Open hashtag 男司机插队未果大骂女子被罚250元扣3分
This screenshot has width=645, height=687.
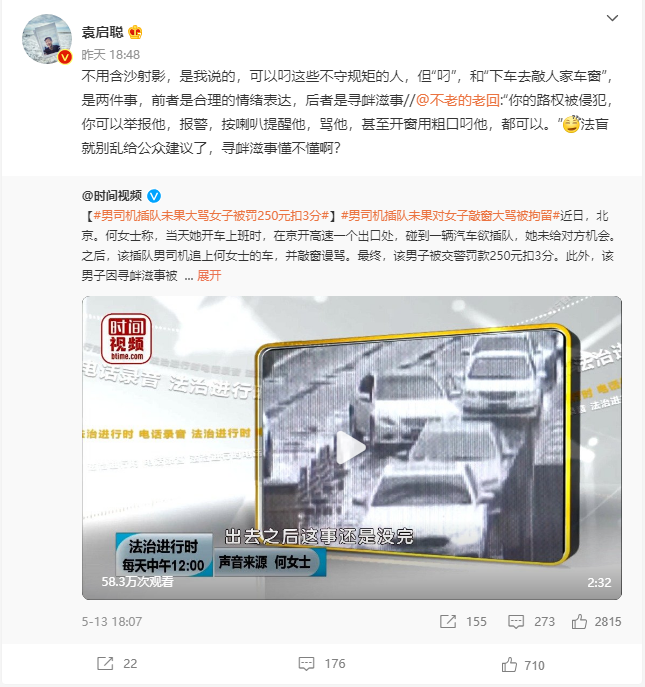(x=211, y=216)
